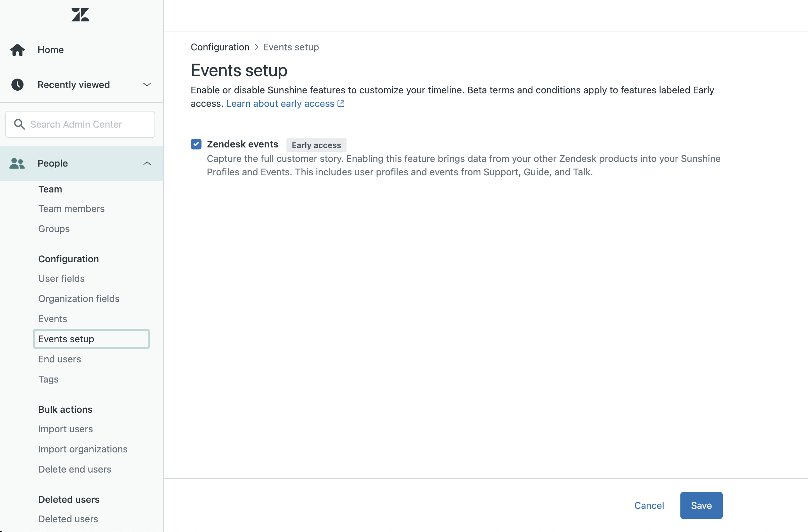Click the Cancel button
The width and height of the screenshot is (808, 532).
pyautogui.click(x=649, y=505)
